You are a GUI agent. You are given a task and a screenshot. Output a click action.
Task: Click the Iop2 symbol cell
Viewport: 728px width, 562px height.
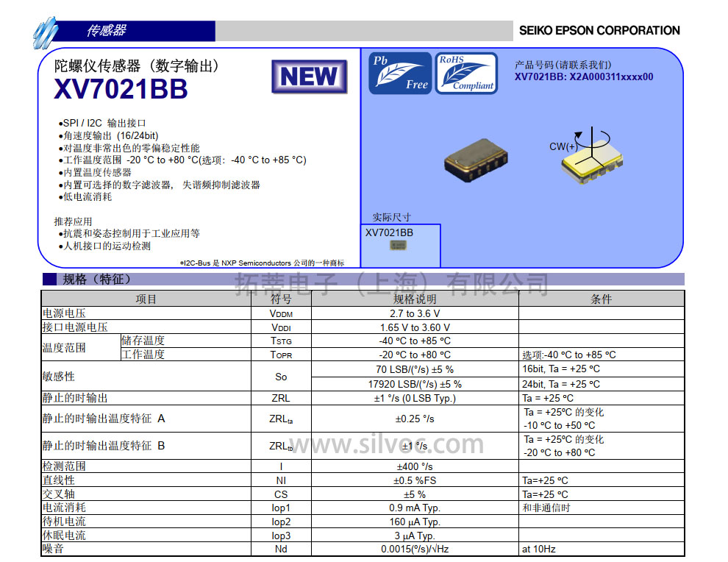pos(281,522)
